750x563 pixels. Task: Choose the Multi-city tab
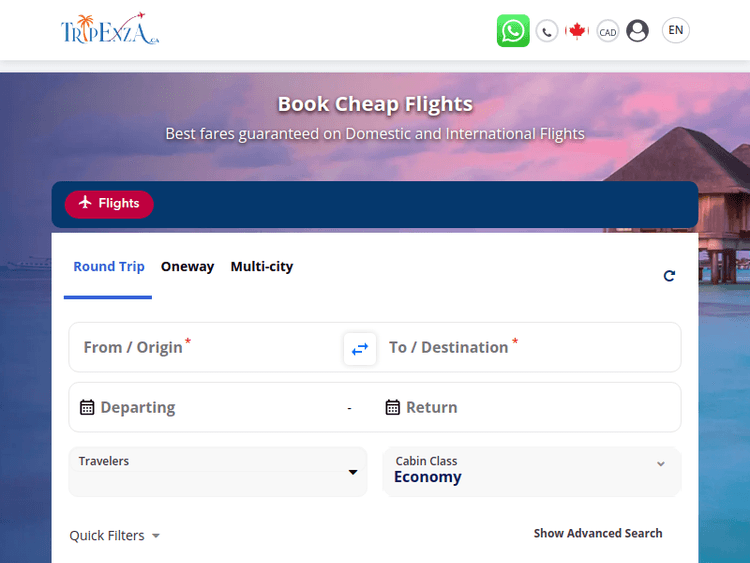tap(262, 267)
